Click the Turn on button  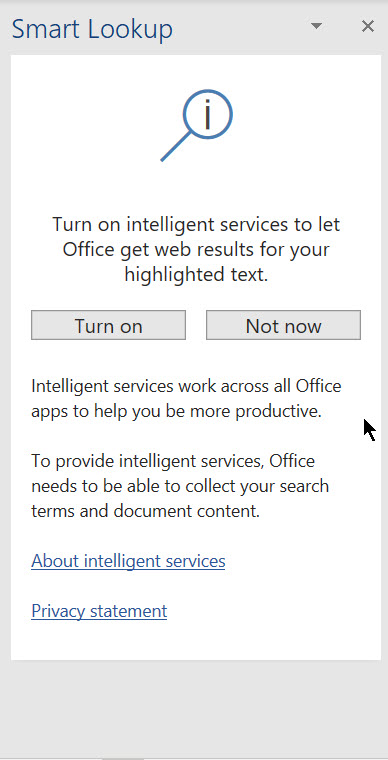pos(109,325)
